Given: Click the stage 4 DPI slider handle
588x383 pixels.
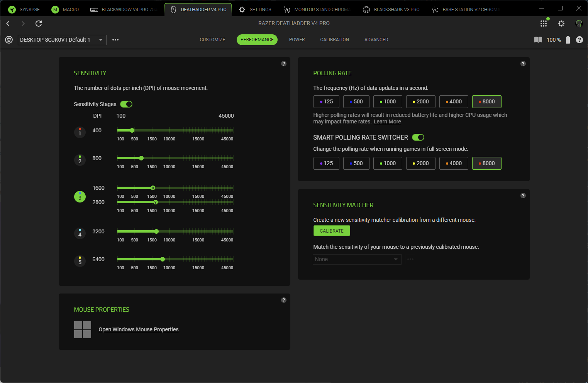Looking at the screenshot, I should (156, 231).
